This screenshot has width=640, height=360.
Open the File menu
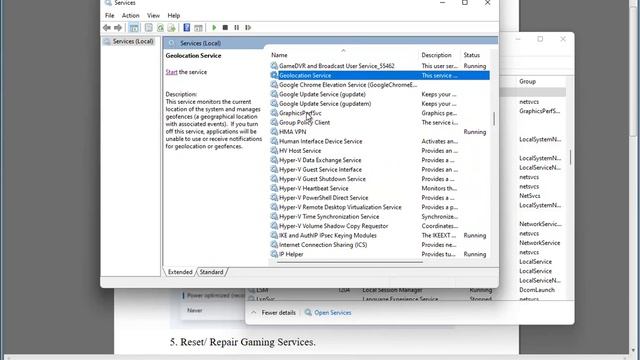(109, 16)
